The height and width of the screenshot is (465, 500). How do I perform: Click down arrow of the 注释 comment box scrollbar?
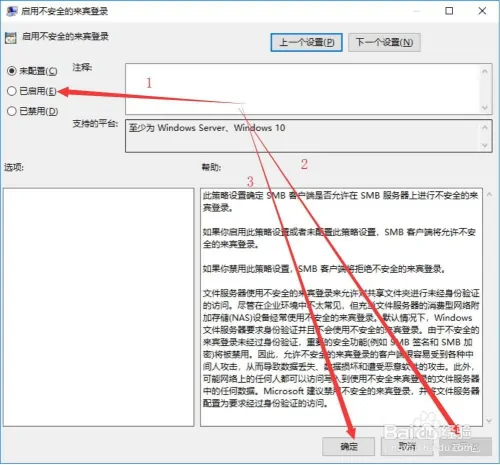click(485, 108)
